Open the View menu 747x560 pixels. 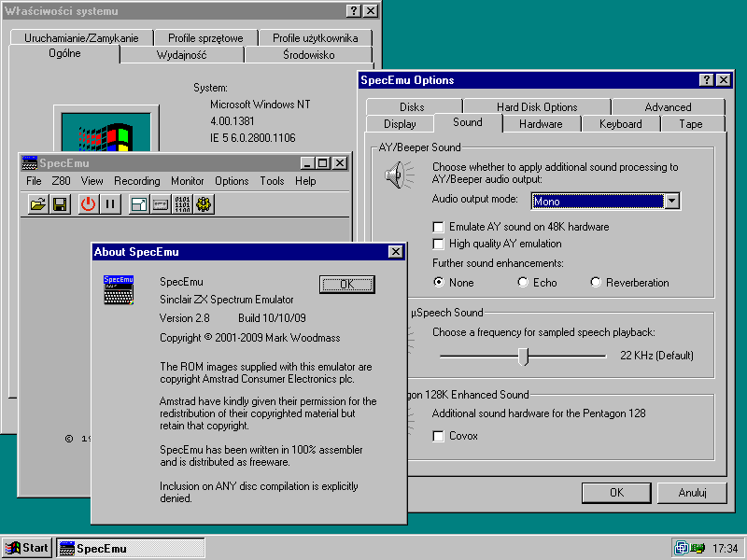click(92, 181)
